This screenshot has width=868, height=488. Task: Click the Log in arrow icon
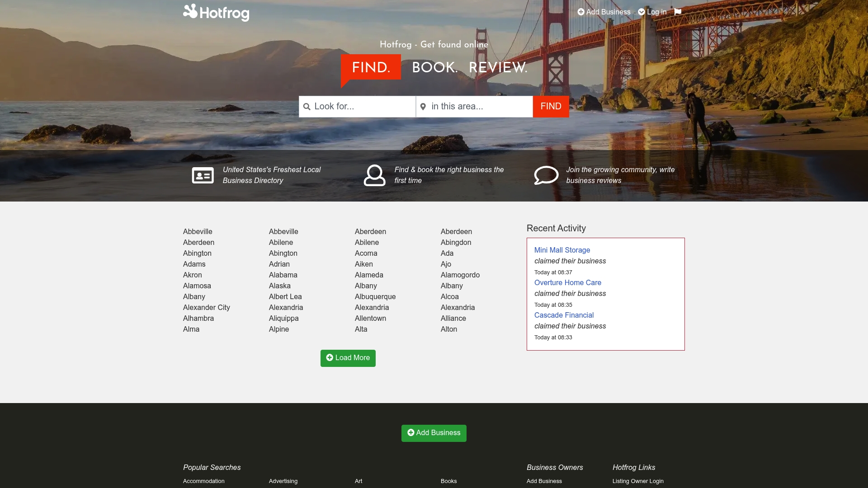642,12
